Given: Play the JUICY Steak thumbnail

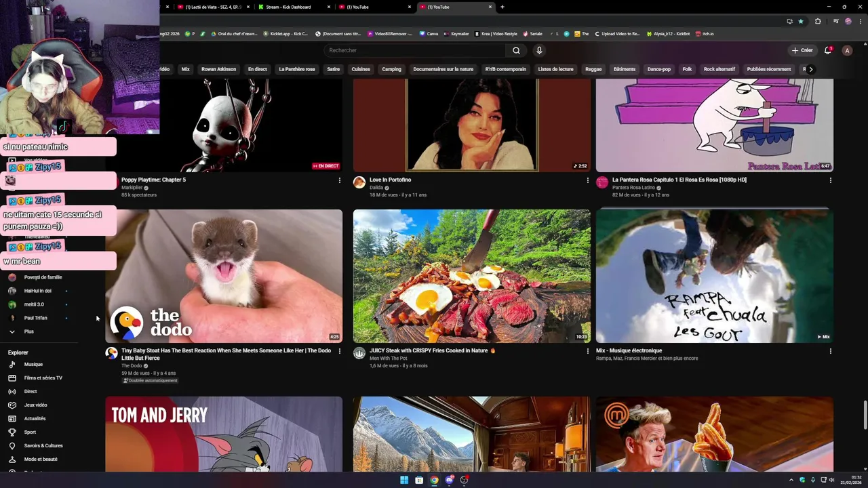Looking at the screenshot, I should click(x=472, y=276).
